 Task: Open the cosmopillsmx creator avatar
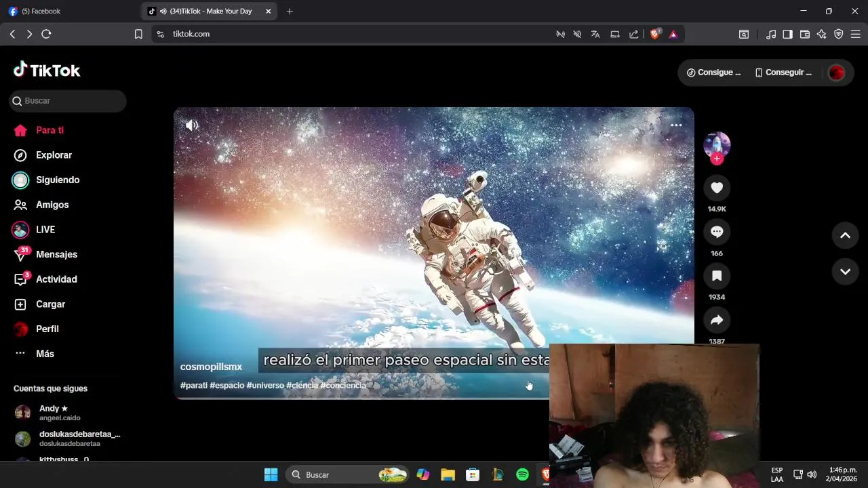717,144
